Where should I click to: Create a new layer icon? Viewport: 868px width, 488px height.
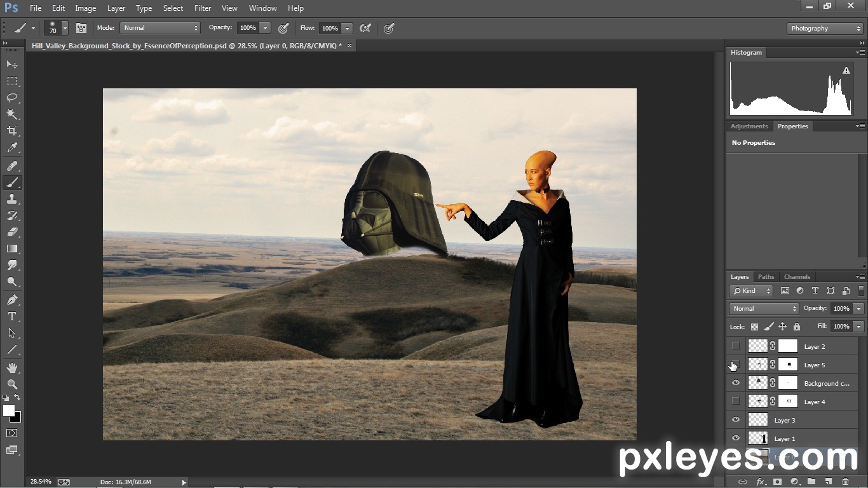pyautogui.click(x=829, y=482)
